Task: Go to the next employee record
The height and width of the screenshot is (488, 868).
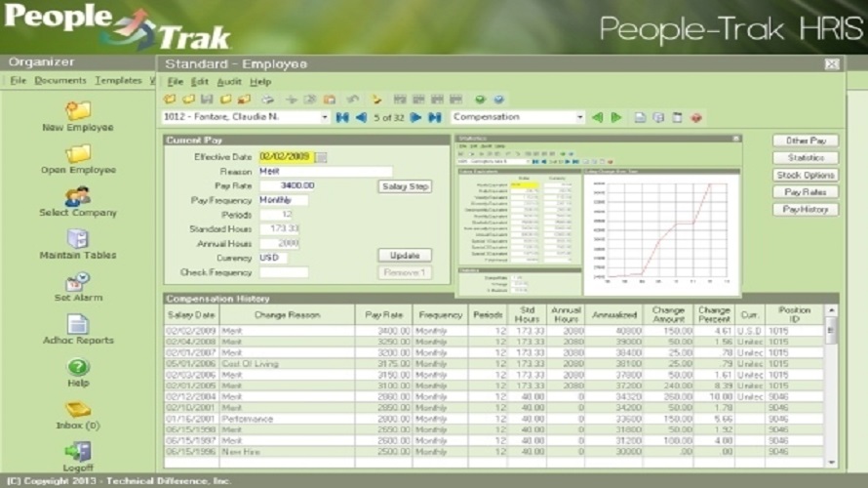Action: [415, 117]
